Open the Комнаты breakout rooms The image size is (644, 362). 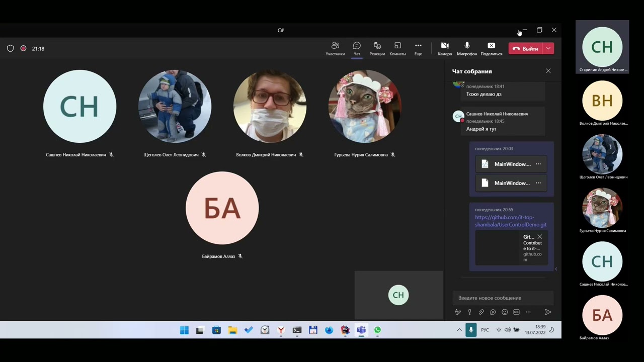click(397, 49)
